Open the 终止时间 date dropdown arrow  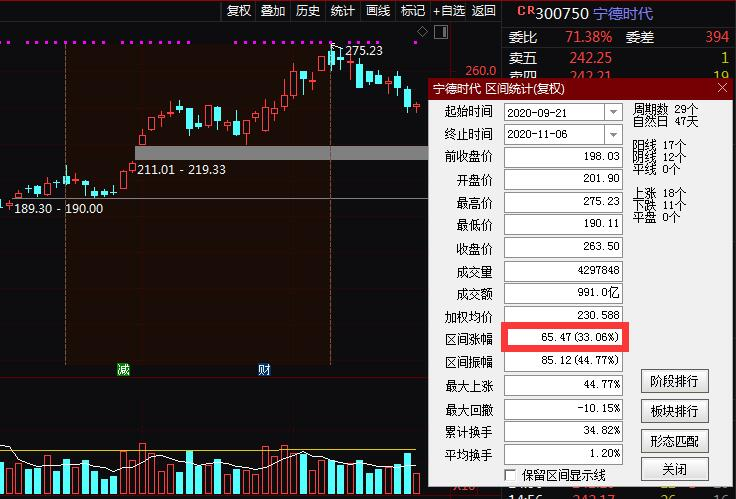613,134
